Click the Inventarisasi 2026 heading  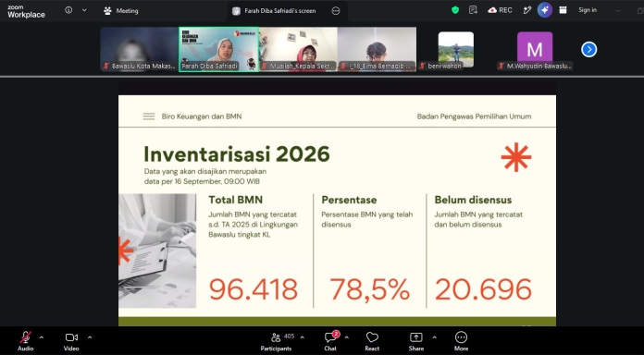(x=237, y=154)
